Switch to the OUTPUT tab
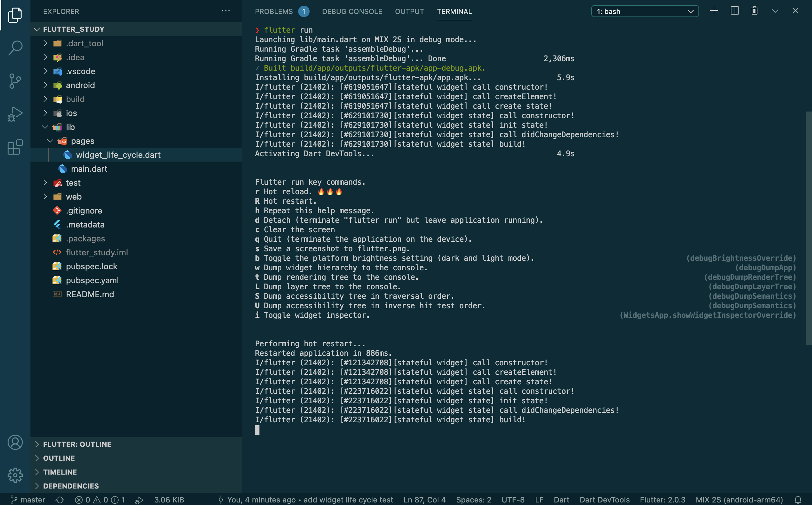 click(409, 11)
